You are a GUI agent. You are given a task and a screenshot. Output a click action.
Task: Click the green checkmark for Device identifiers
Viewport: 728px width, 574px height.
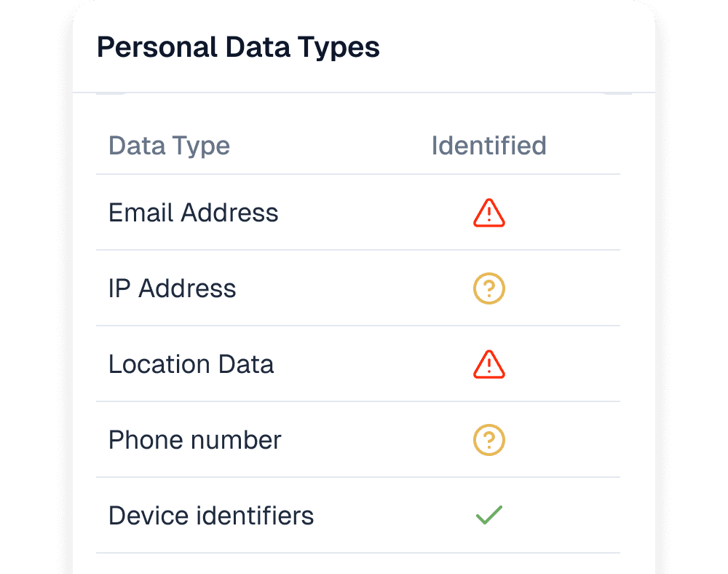pyautogui.click(x=489, y=515)
